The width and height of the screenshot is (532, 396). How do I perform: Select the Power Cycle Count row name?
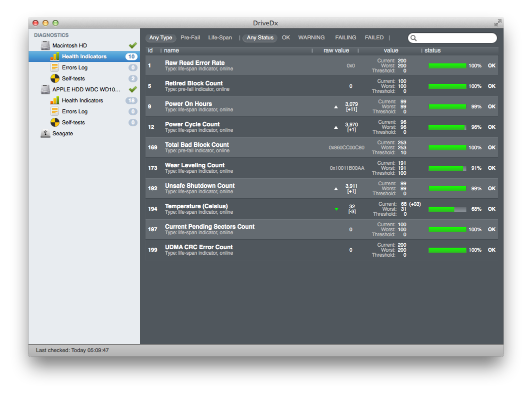pyautogui.click(x=192, y=124)
